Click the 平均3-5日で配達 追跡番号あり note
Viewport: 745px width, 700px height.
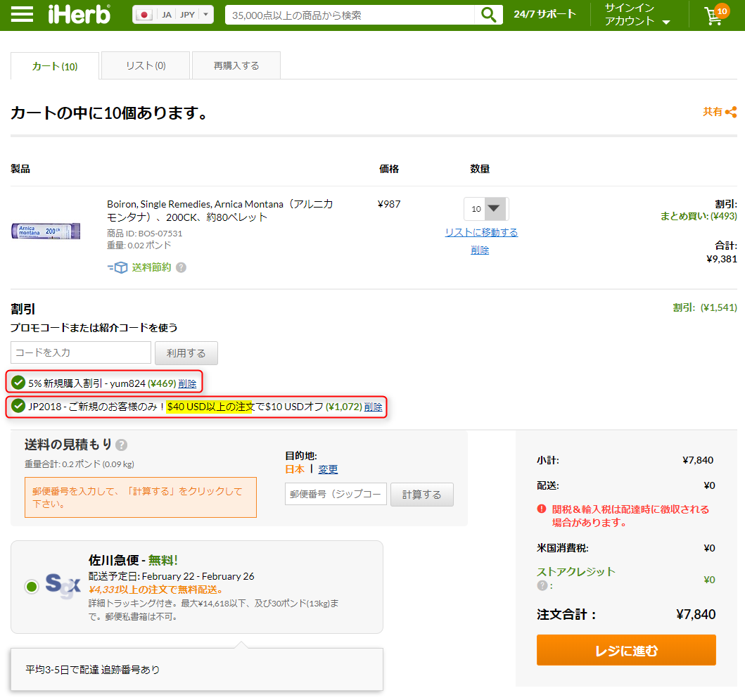(93, 670)
